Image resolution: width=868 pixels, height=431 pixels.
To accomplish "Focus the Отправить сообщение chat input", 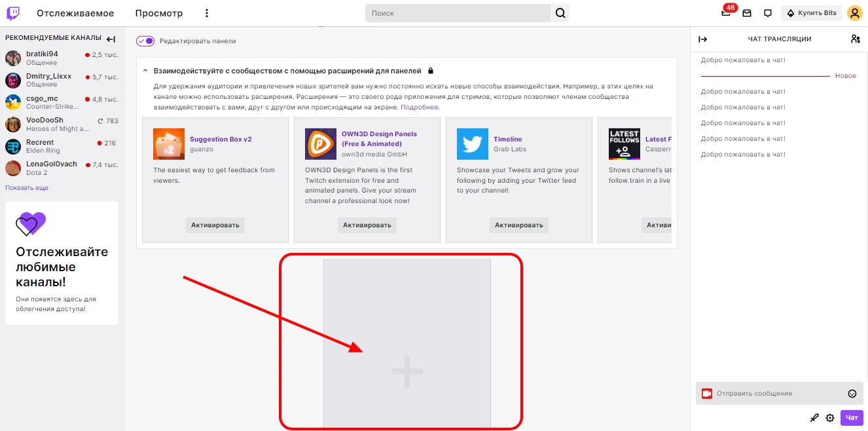I will [x=780, y=394].
